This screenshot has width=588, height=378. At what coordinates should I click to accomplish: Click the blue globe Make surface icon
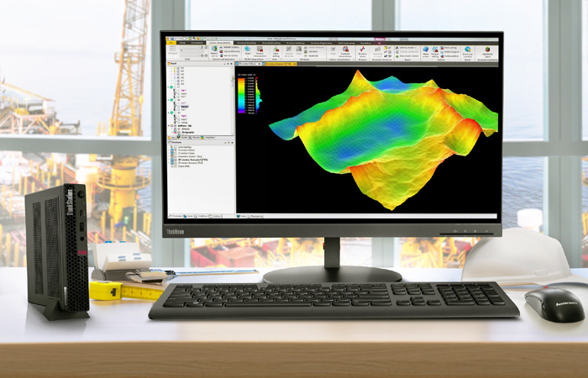[426, 51]
